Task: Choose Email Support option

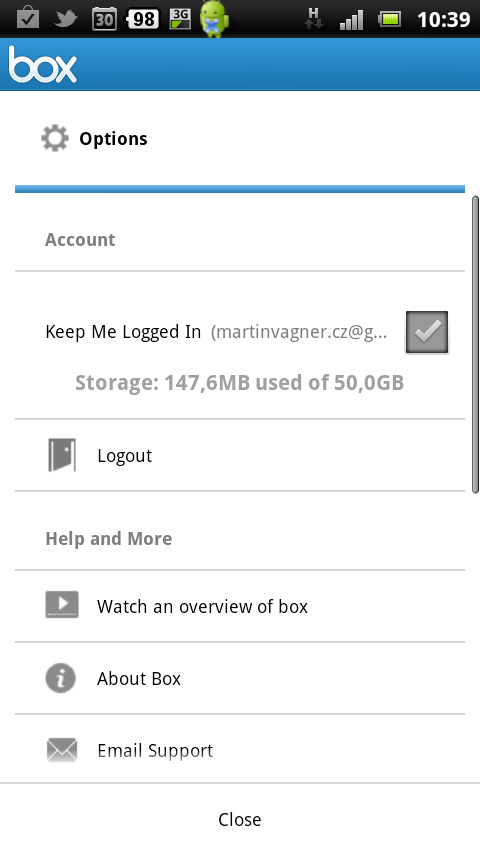Action: 240,750
